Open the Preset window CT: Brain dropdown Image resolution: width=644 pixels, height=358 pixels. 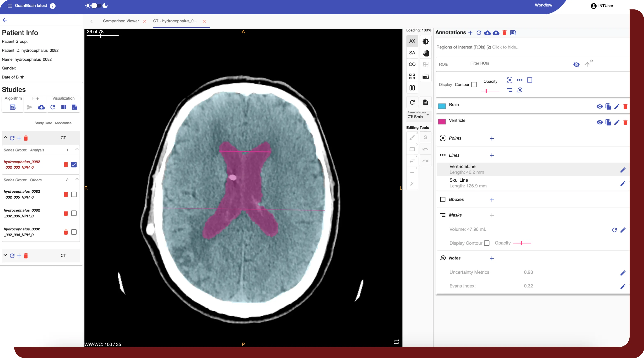point(419,116)
